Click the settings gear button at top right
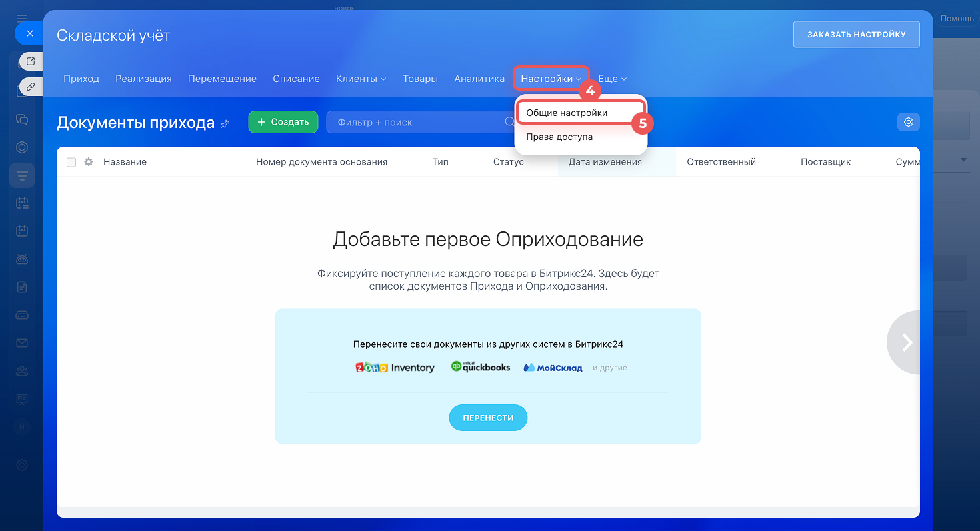This screenshot has height=531, width=980. (x=908, y=122)
